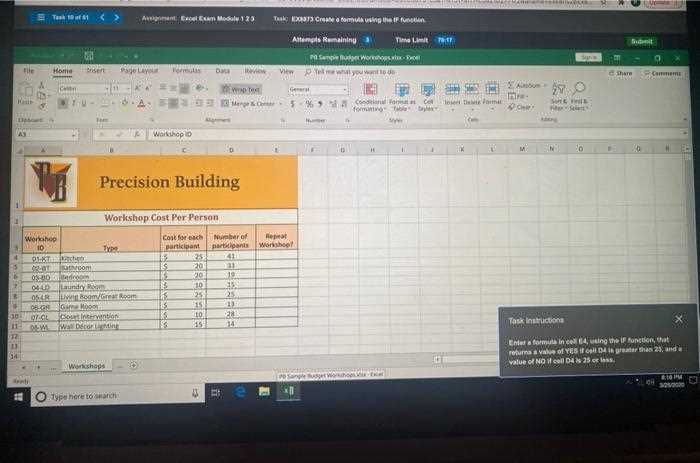Toggle Underline formatting
The width and height of the screenshot is (700, 463).
(83, 104)
